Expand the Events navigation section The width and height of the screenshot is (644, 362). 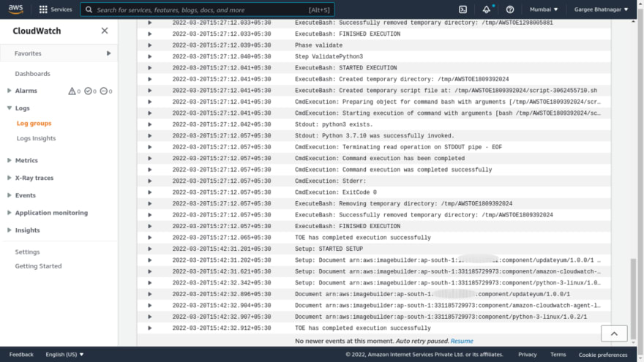point(9,195)
